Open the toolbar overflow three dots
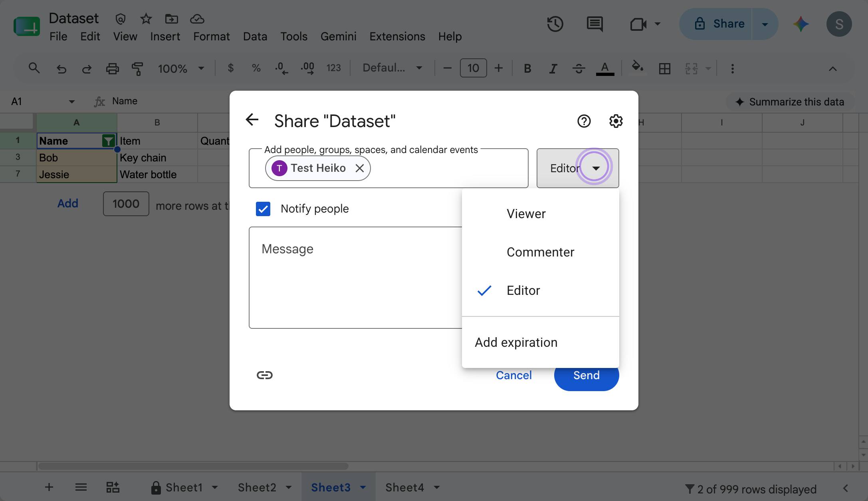This screenshot has width=868, height=501. pyautogui.click(x=732, y=69)
